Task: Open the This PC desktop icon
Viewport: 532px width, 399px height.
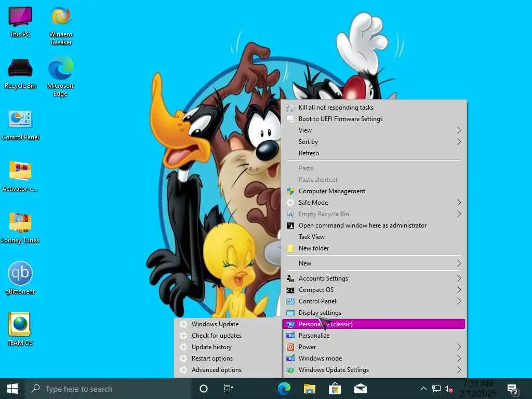Action: (20, 21)
